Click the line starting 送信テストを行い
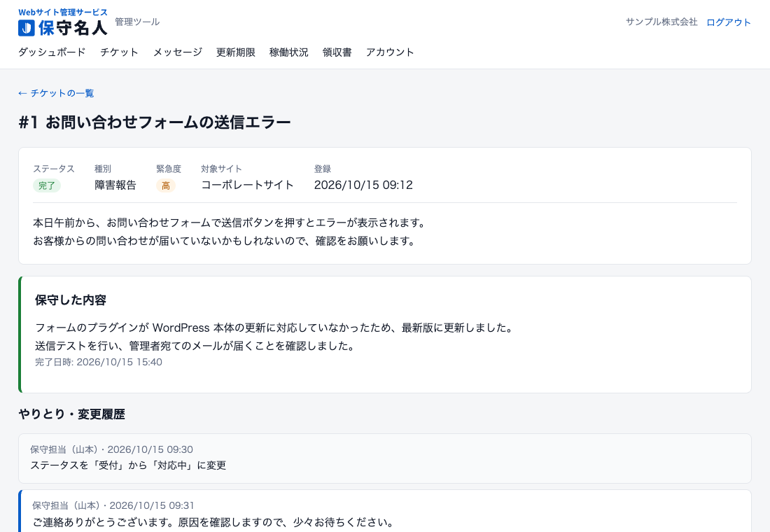This screenshot has height=532, width=770. pos(195,346)
